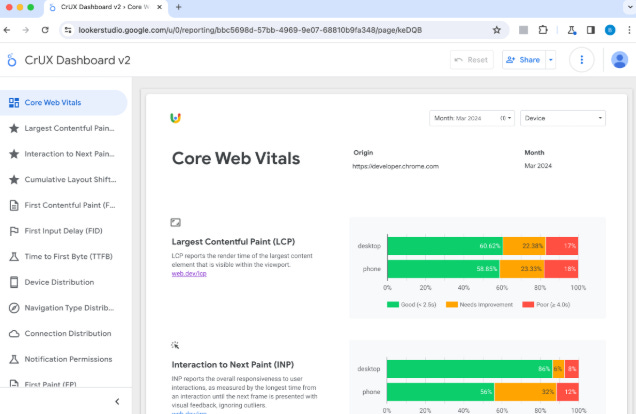Click browser forward arrow
This screenshot has height=414, width=636.
[26, 30]
